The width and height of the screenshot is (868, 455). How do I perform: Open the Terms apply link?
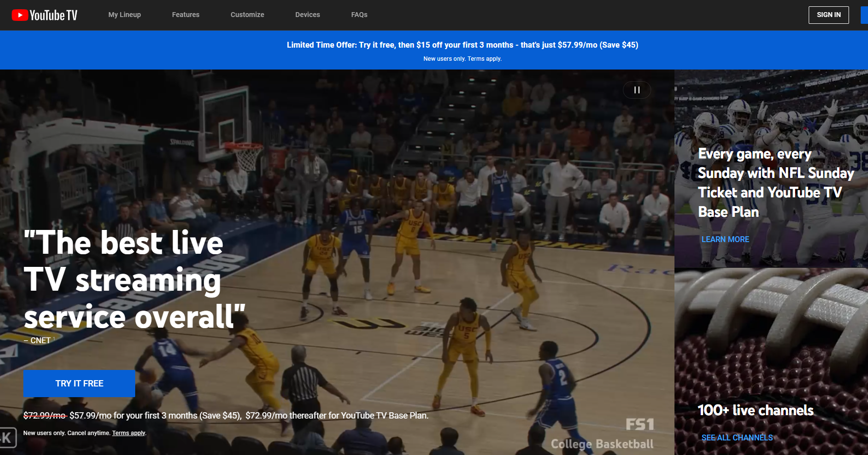(x=129, y=433)
